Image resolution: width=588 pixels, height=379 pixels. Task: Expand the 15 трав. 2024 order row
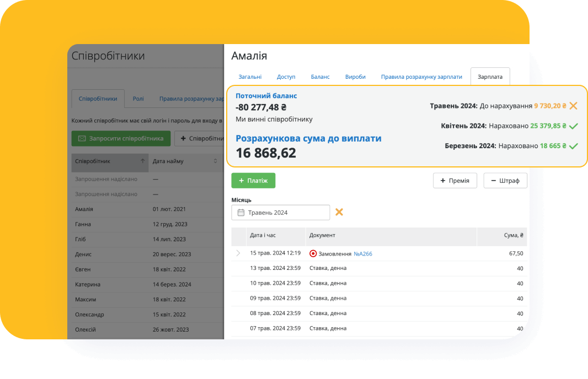238,253
